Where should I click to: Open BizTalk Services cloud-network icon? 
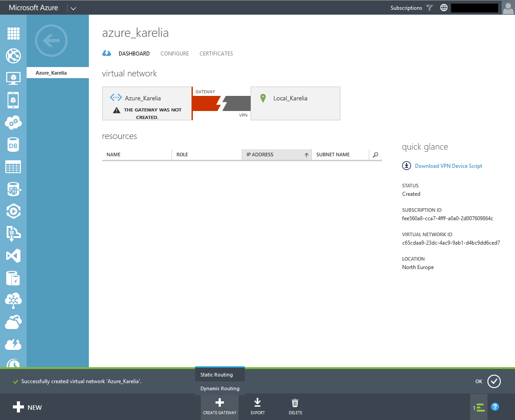point(13,301)
